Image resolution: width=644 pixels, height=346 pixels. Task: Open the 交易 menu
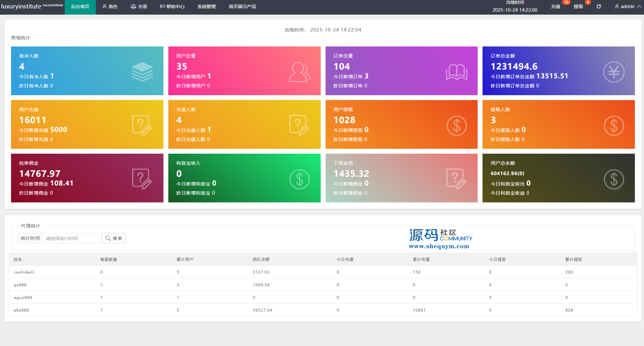click(x=139, y=6)
